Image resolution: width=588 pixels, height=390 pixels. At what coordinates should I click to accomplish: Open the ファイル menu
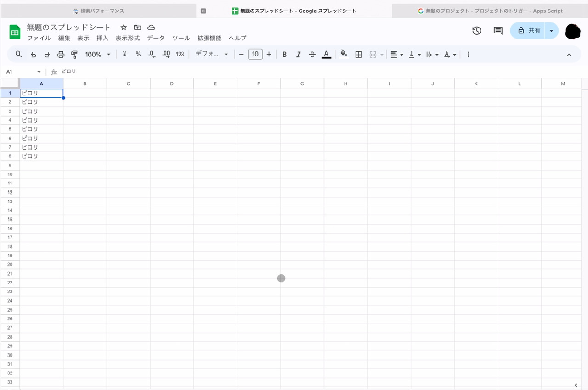point(39,38)
